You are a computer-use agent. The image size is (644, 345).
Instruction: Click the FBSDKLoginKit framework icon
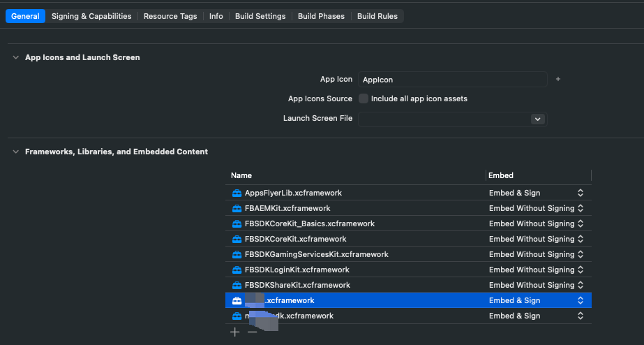pyautogui.click(x=237, y=270)
